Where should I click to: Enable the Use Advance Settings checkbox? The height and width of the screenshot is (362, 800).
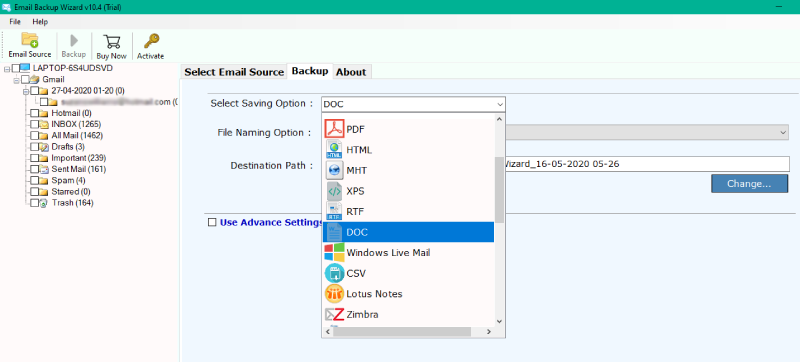coord(212,222)
